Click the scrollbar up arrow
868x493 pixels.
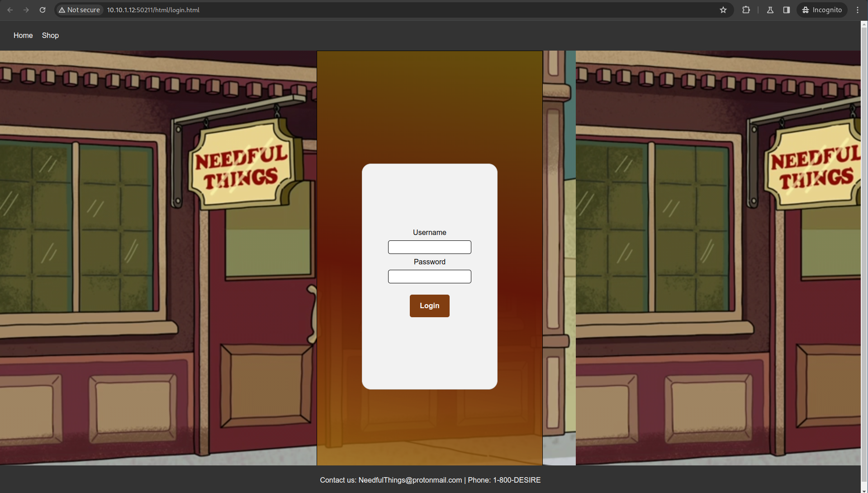click(864, 23)
